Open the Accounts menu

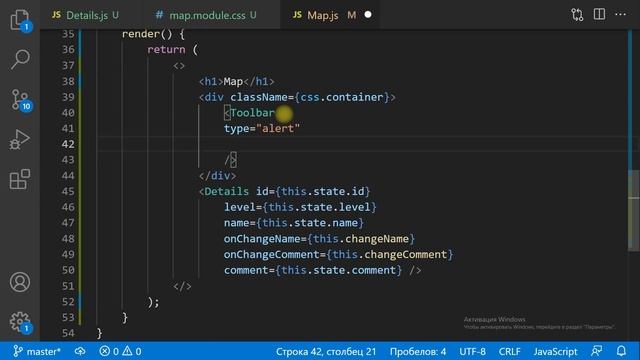click(20, 282)
